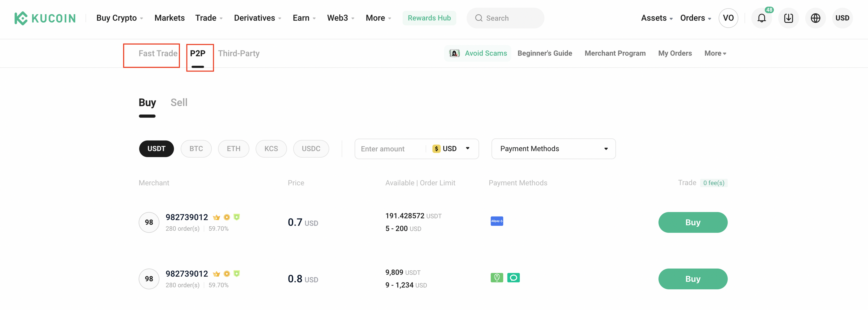Click the KuCoin logo

click(x=45, y=18)
